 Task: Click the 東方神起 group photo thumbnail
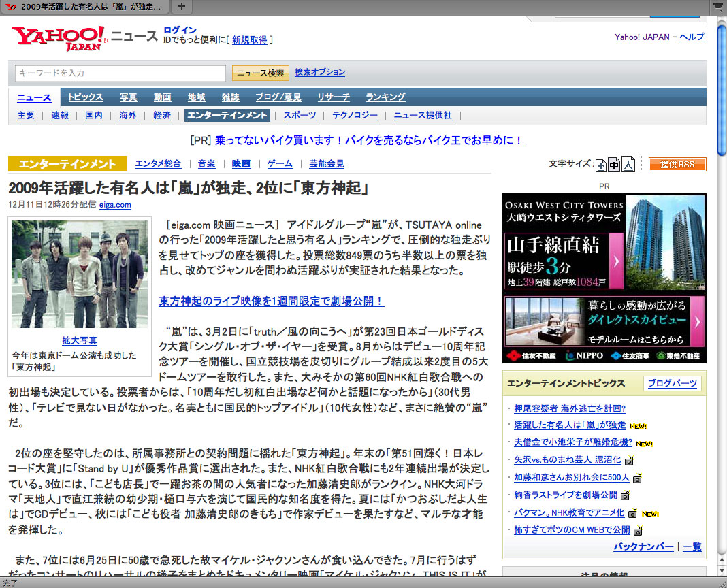pyautogui.click(x=80, y=274)
